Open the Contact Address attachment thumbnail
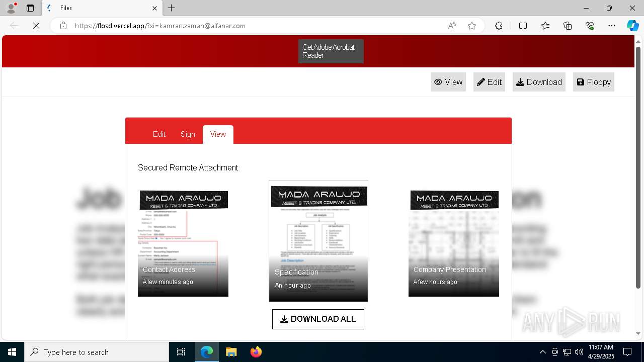644x362 pixels. (x=183, y=243)
